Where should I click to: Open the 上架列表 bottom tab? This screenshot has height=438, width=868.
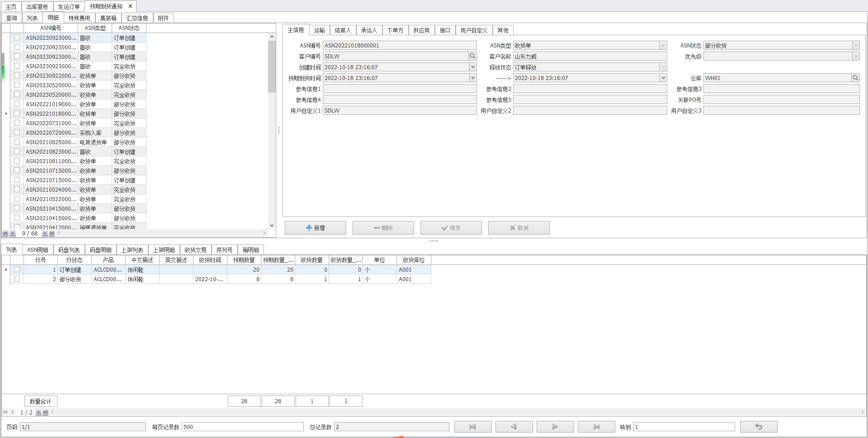(x=132, y=250)
